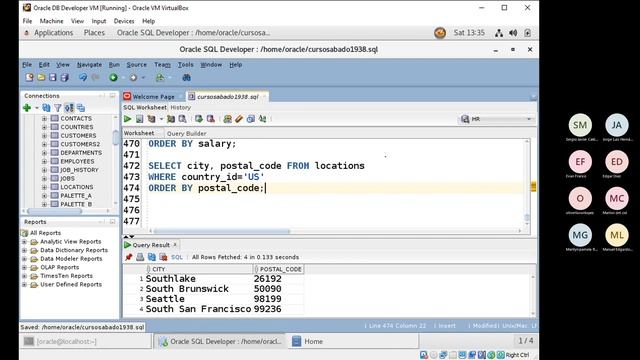
Task: Click the New file toolbar icon
Action: pyautogui.click(x=29, y=78)
